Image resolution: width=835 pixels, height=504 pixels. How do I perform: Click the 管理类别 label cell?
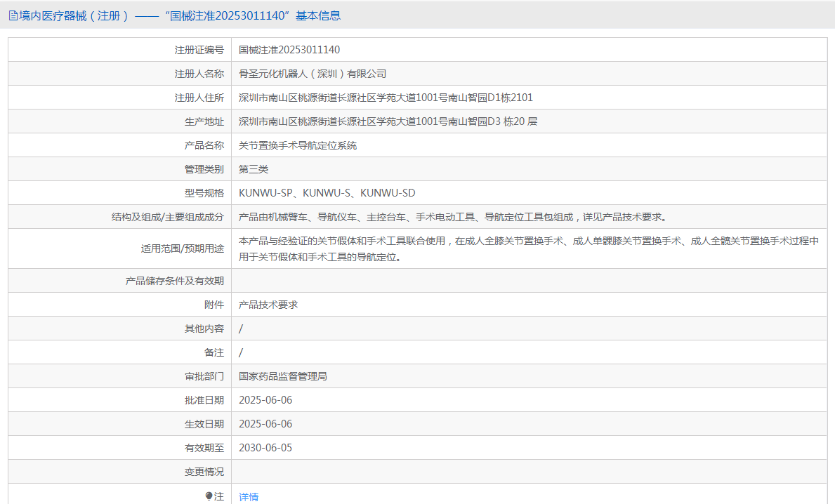coord(120,169)
